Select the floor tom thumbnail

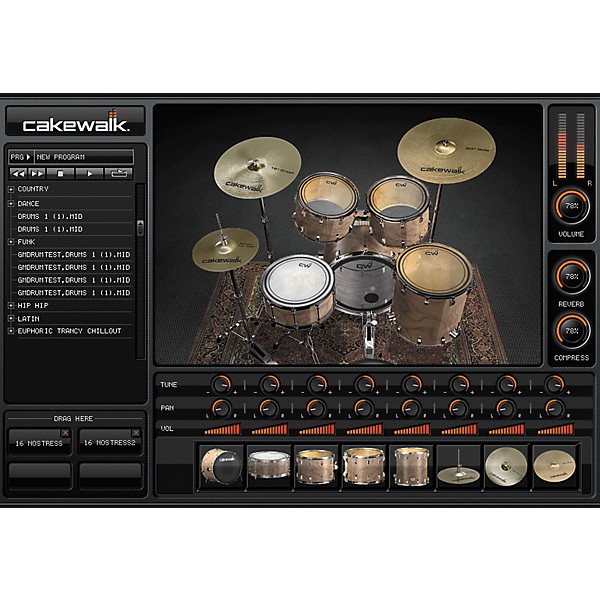pos(411,467)
